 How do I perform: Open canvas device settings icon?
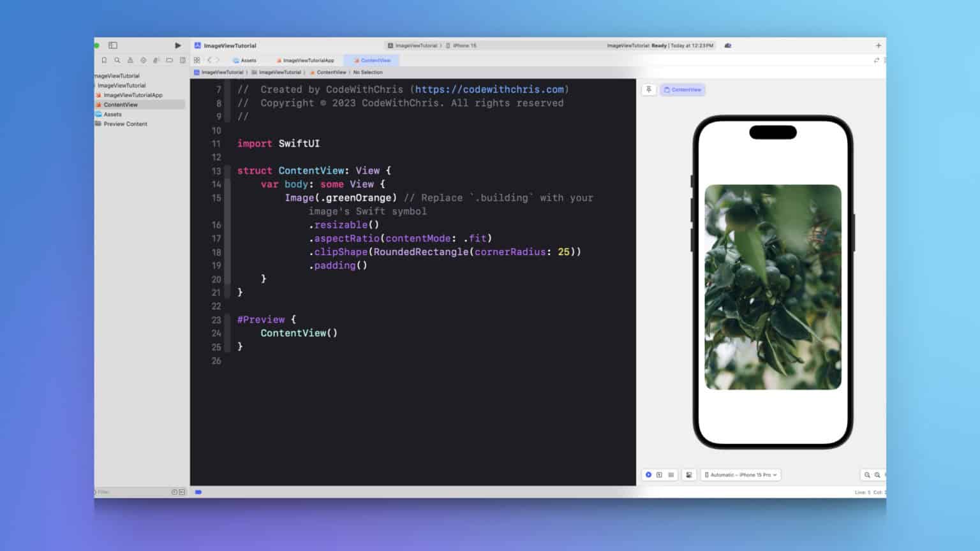[x=688, y=475]
